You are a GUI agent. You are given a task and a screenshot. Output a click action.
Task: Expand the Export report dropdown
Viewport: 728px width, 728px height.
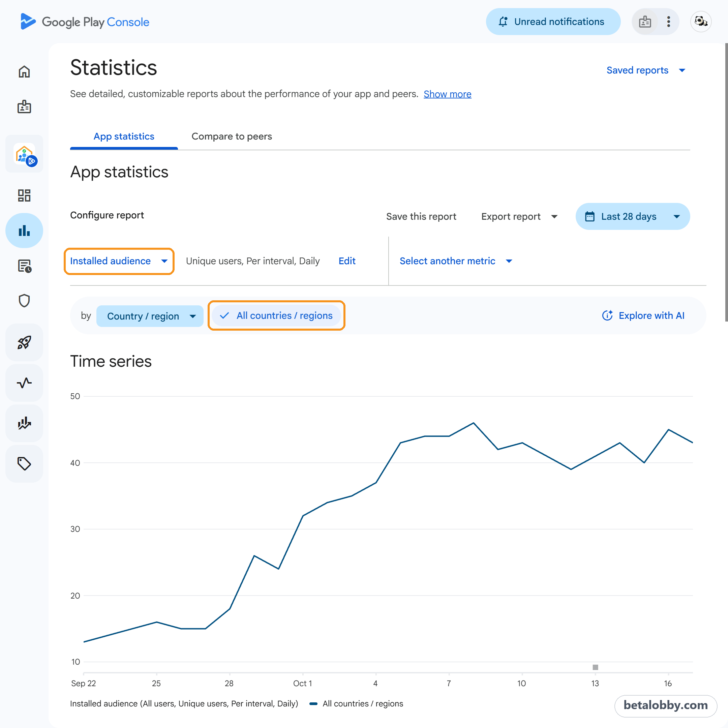(x=519, y=216)
